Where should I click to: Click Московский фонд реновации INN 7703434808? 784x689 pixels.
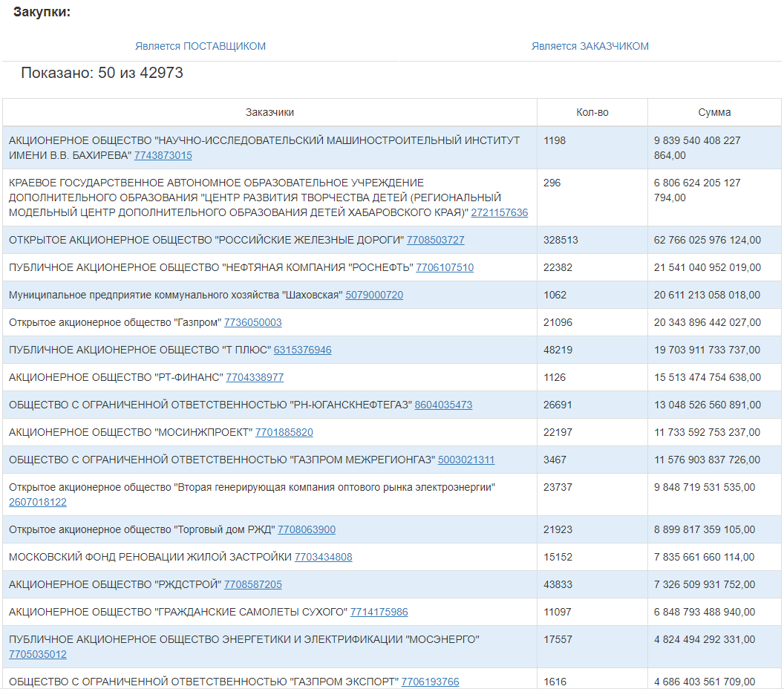click(323, 558)
